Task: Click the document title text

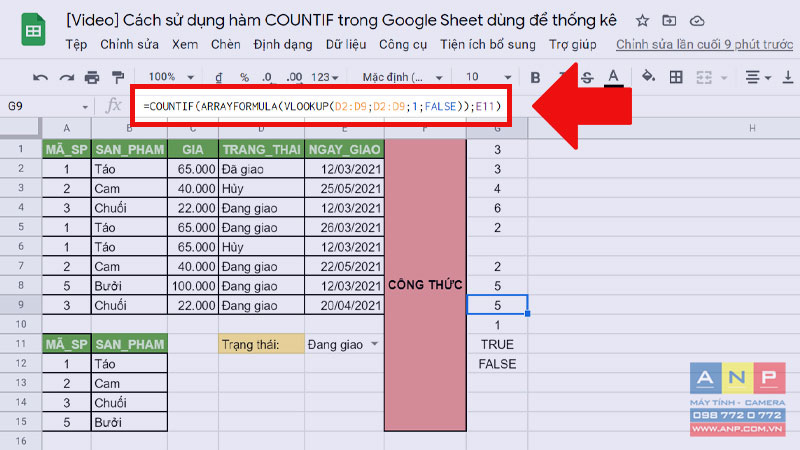Action: click(x=341, y=20)
